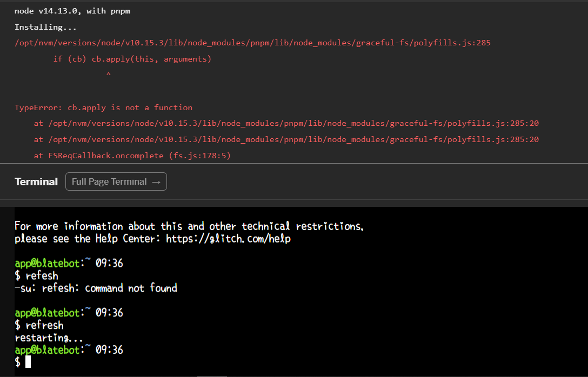Screen dimensions: 588x377
Task: Click the 'For more information about this' terminal line
Action: (189, 226)
